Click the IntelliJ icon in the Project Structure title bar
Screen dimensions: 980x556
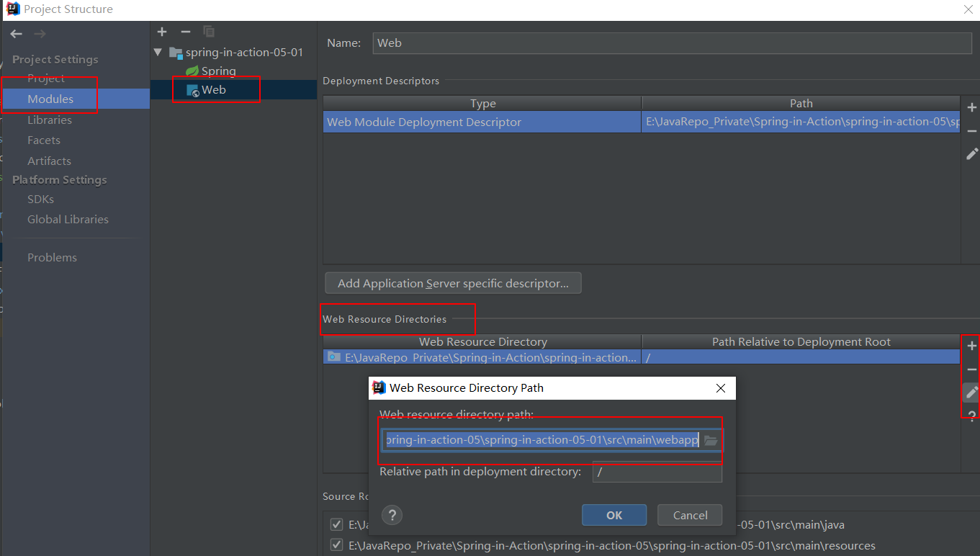[x=13, y=9]
